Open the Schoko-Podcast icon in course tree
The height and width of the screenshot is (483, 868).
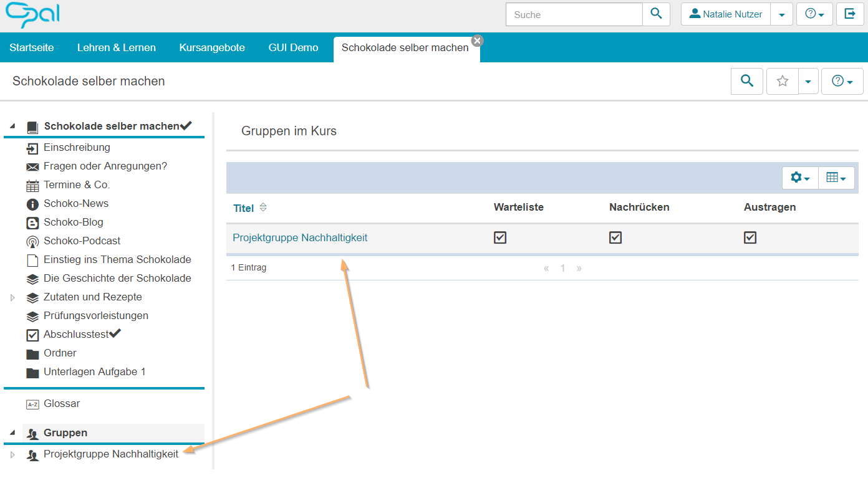click(32, 241)
